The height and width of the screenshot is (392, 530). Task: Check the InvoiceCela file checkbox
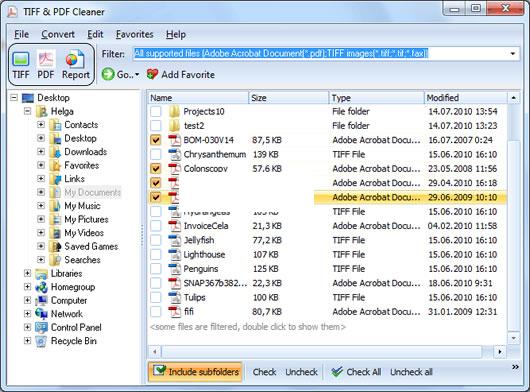click(155, 226)
